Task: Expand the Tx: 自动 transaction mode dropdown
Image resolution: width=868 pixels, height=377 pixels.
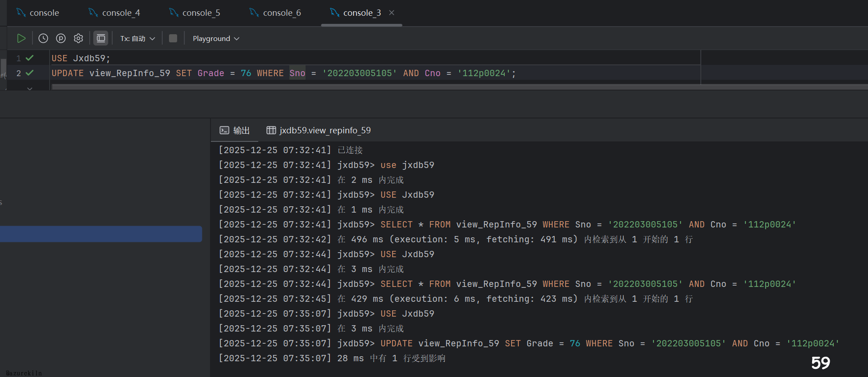Action: (x=137, y=39)
